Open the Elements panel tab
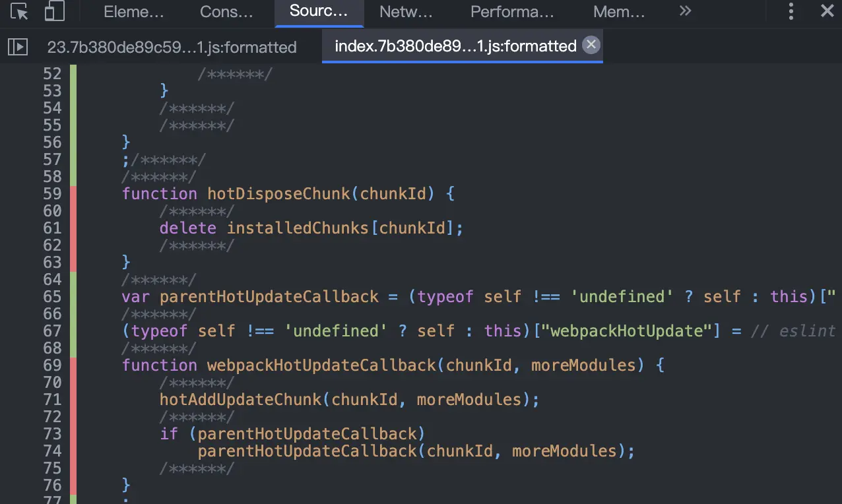 (x=134, y=12)
